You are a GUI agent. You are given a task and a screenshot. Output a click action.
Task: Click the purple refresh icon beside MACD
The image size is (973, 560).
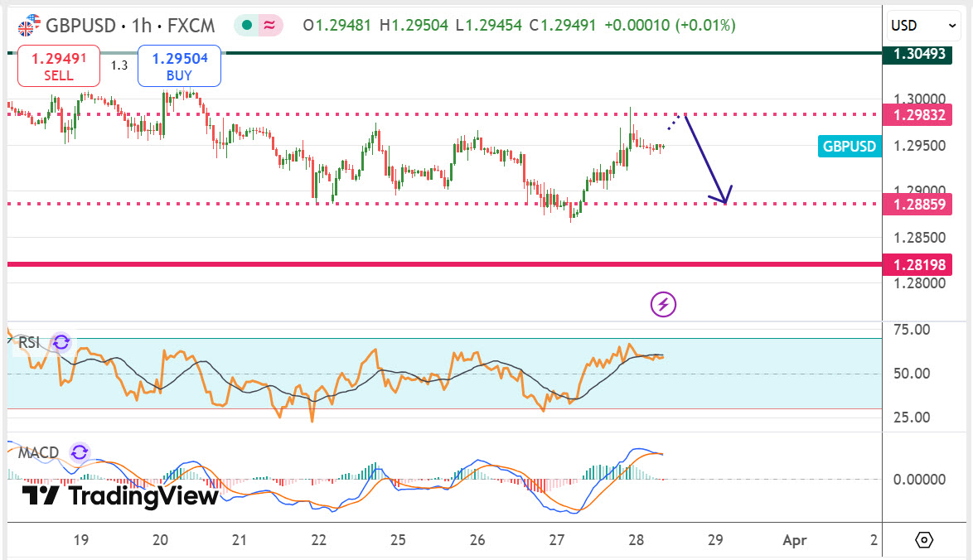(80, 452)
